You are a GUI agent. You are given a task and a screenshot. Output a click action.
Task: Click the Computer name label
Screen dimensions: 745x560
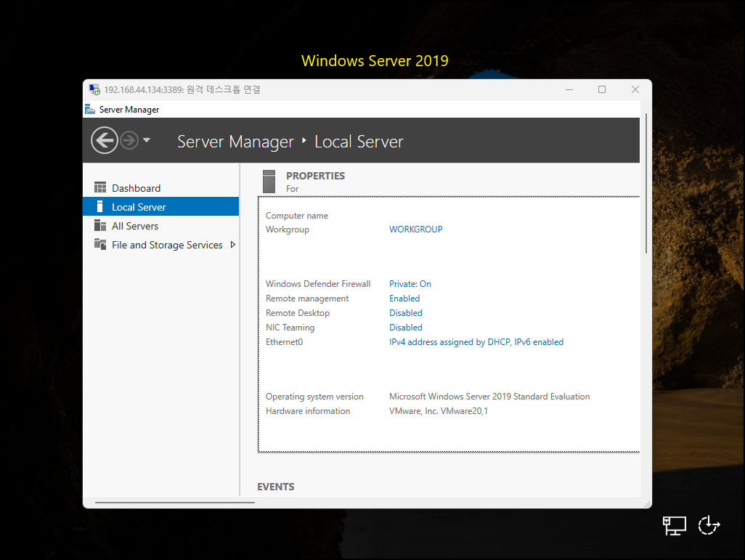coord(297,215)
